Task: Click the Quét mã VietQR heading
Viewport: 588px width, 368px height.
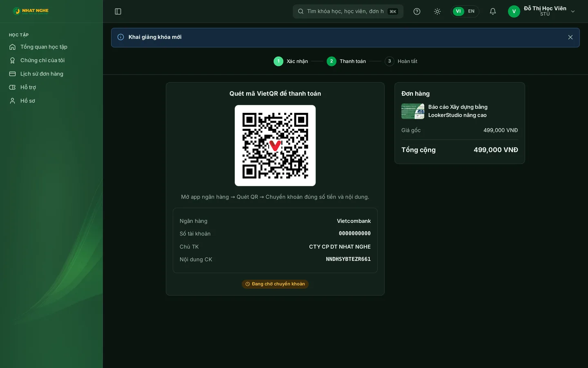Action: point(275,94)
